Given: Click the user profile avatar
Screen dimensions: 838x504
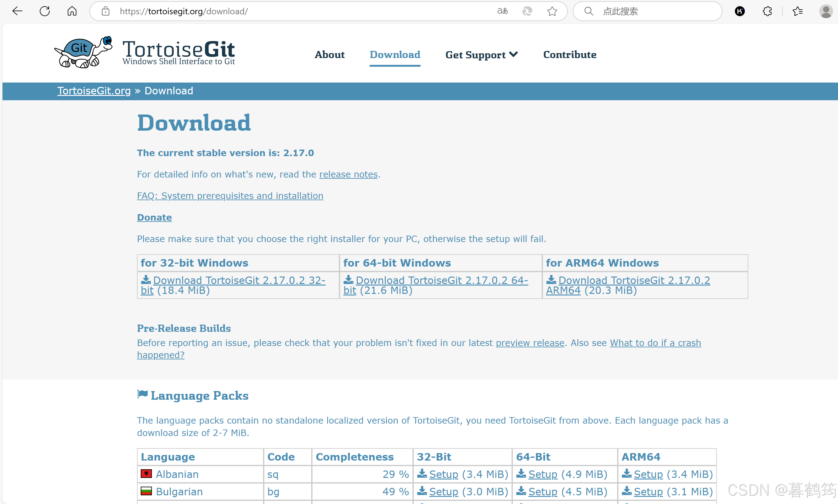Looking at the screenshot, I should (x=826, y=11).
